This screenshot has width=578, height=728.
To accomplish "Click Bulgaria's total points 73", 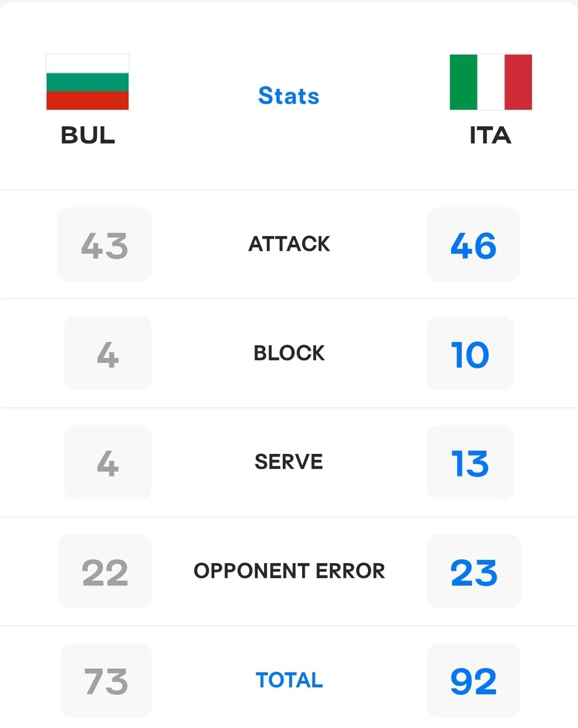I will [x=106, y=680].
